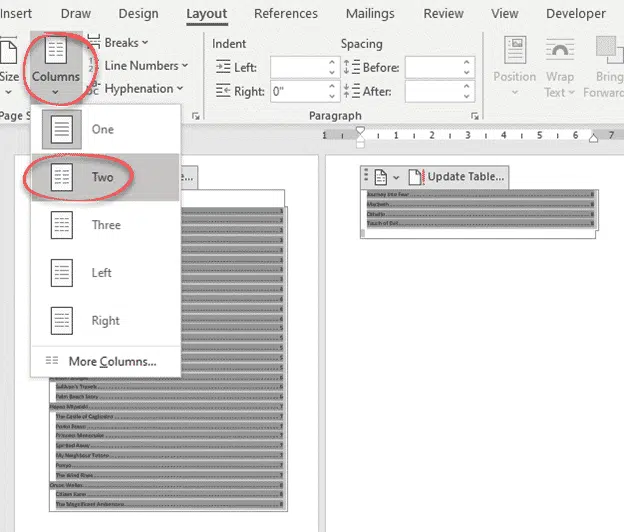Increase Spacing Before with up arrow
This screenshot has width=624, height=532.
pyautogui.click(x=467, y=62)
